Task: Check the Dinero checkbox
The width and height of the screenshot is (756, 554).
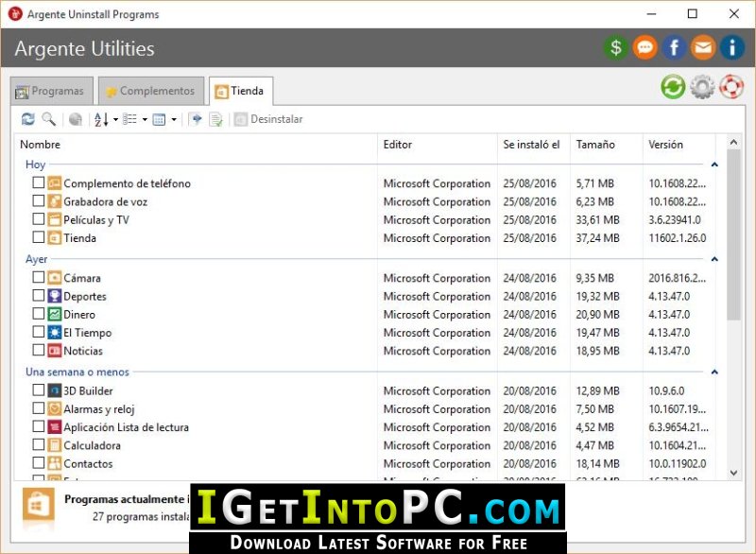Action: click(x=39, y=314)
